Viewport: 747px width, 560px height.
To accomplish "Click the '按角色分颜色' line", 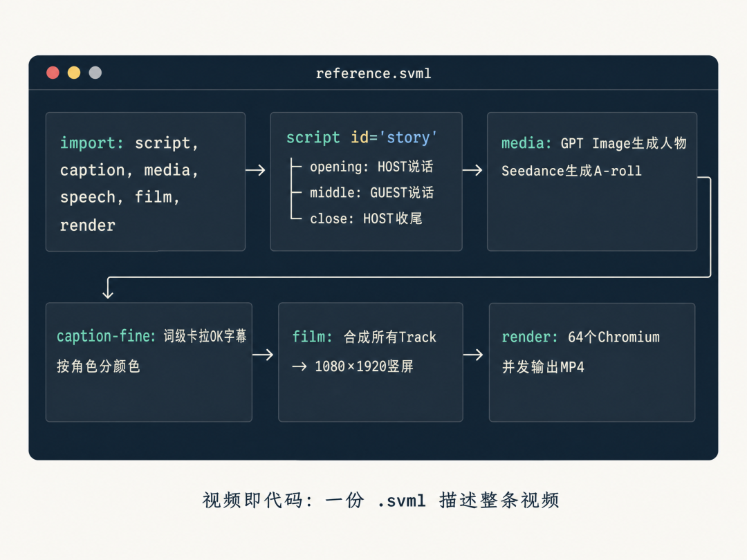I will click(x=98, y=366).
